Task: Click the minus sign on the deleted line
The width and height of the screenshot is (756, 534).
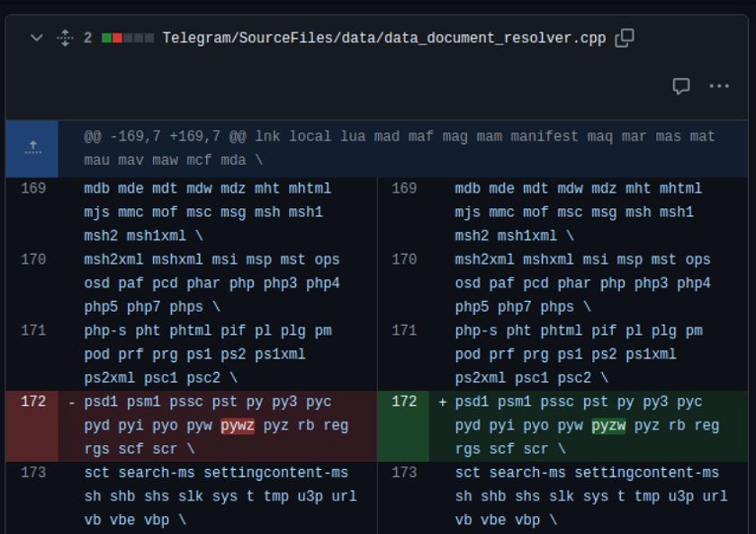Action: pyautogui.click(x=72, y=402)
